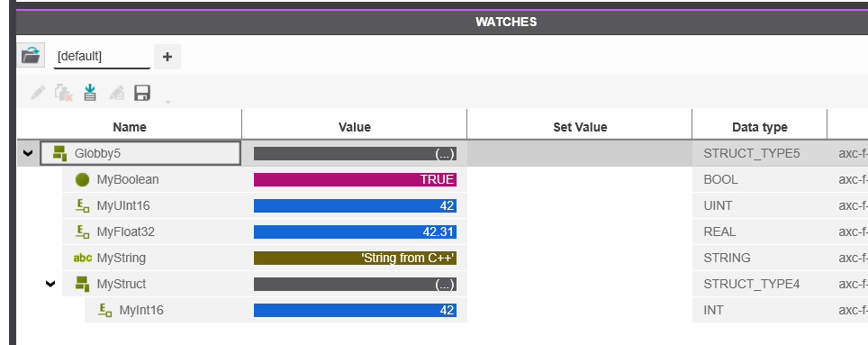Collapse the Globby5 struct row
Viewport: 868px width, 345px height.
28,153
